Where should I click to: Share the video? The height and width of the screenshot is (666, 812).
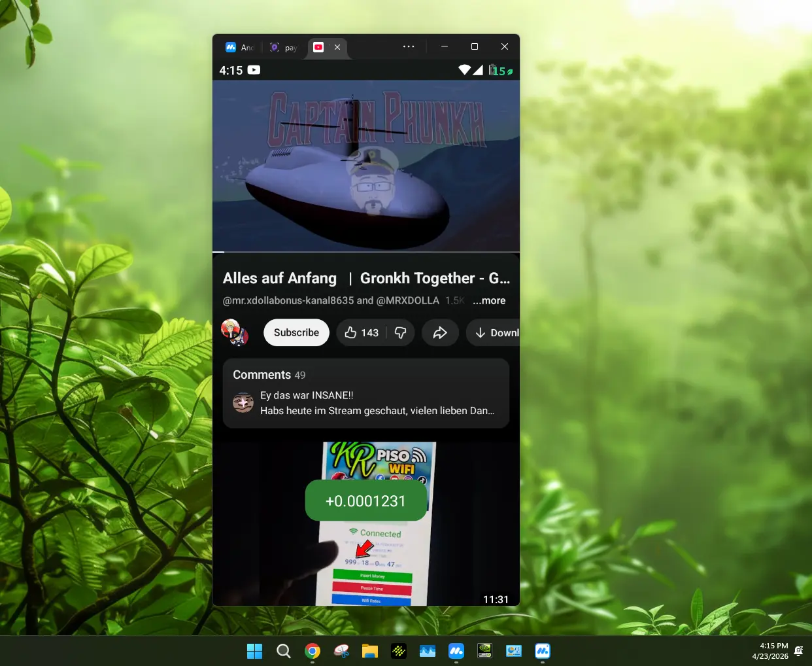tap(440, 332)
